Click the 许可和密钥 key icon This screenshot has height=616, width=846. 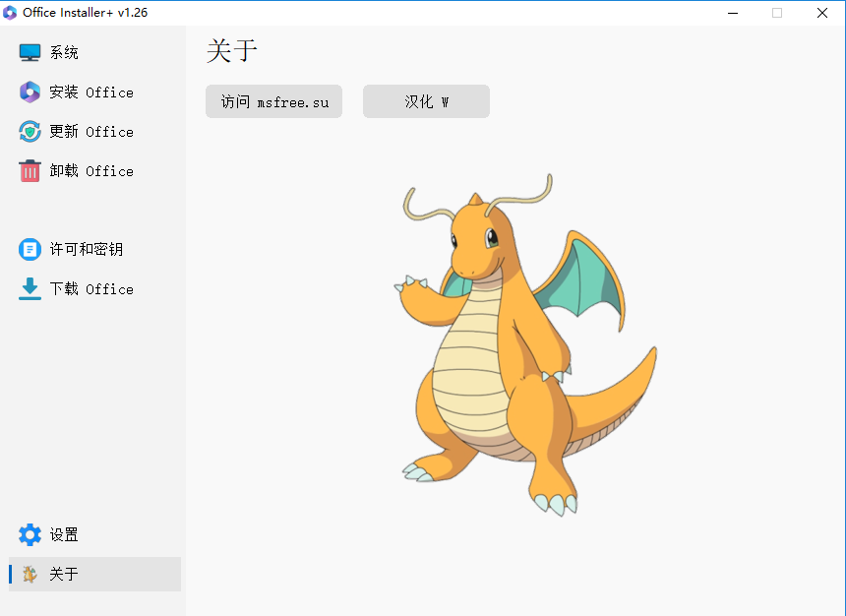[x=30, y=249]
